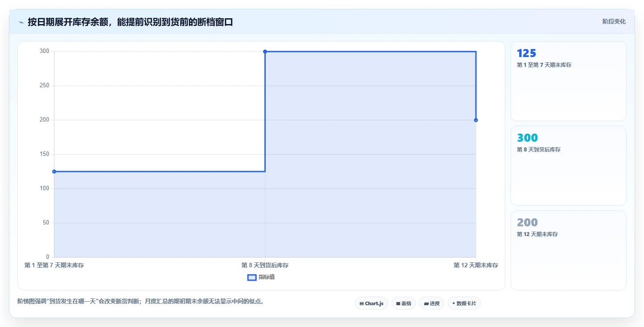Click x-axis label 第 12 天期末库存

point(476,266)
